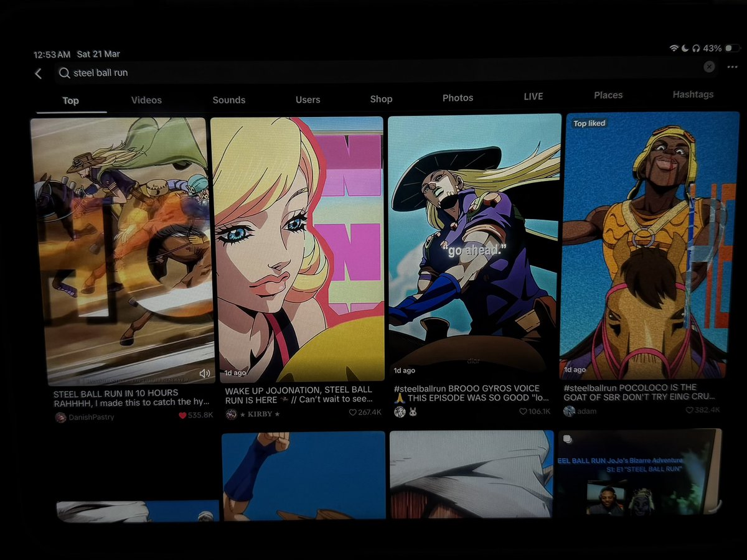Viewport: 747px width, 560px height.
Task: Click the photo carousel icon on reaction video
Action: (x=567, y=439)
